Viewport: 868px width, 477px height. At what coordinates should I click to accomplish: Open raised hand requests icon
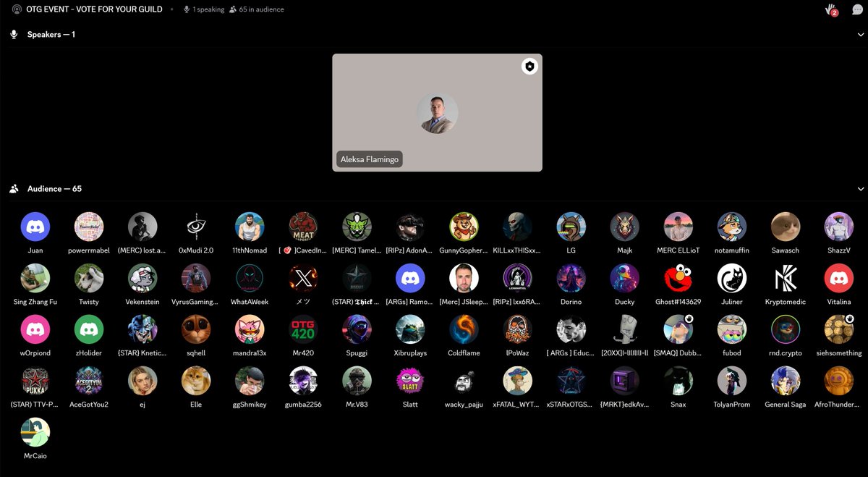click(x=832, y=9)
